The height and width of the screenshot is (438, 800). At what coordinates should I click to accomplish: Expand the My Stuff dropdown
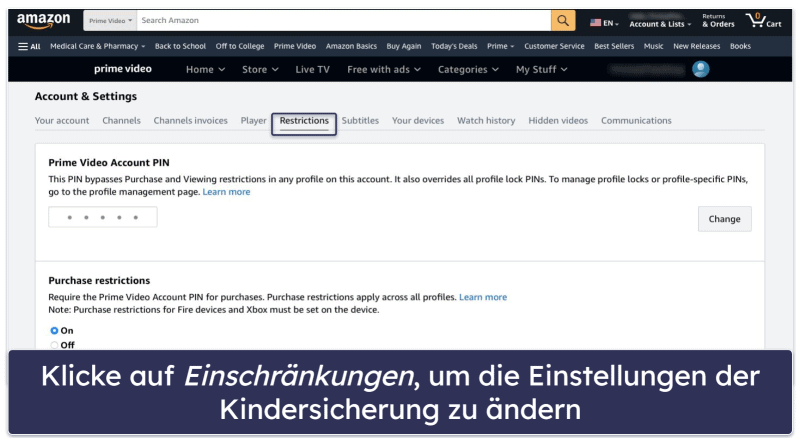(541, 69)
